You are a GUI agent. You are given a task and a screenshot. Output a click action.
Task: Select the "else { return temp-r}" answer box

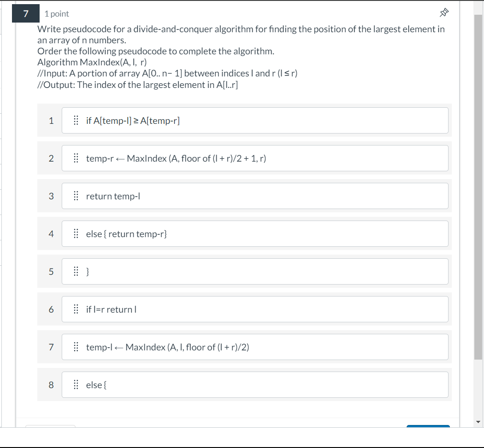click(256, 233)
